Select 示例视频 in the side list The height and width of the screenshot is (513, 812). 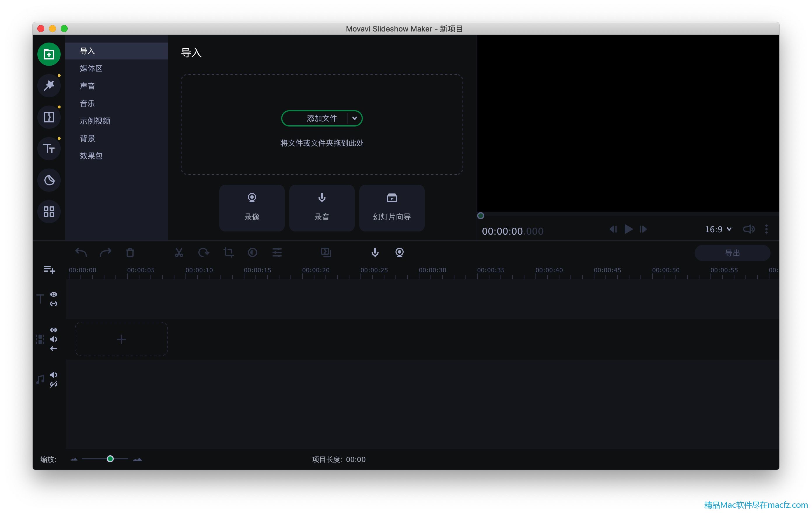click(117, 121)
